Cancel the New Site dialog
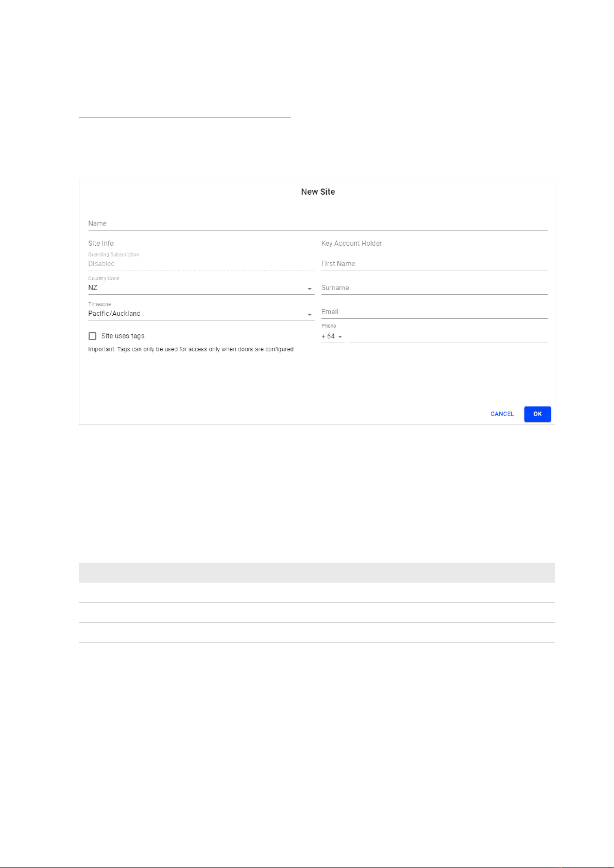 click(502, 414)
